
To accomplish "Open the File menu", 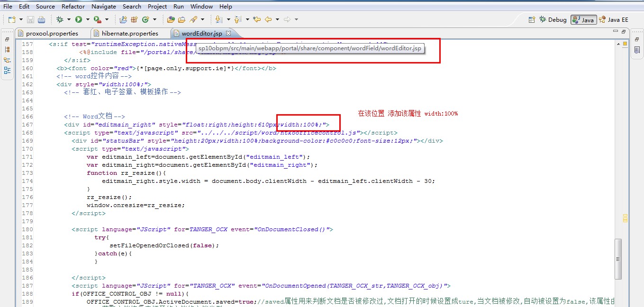I will (8, 6).
